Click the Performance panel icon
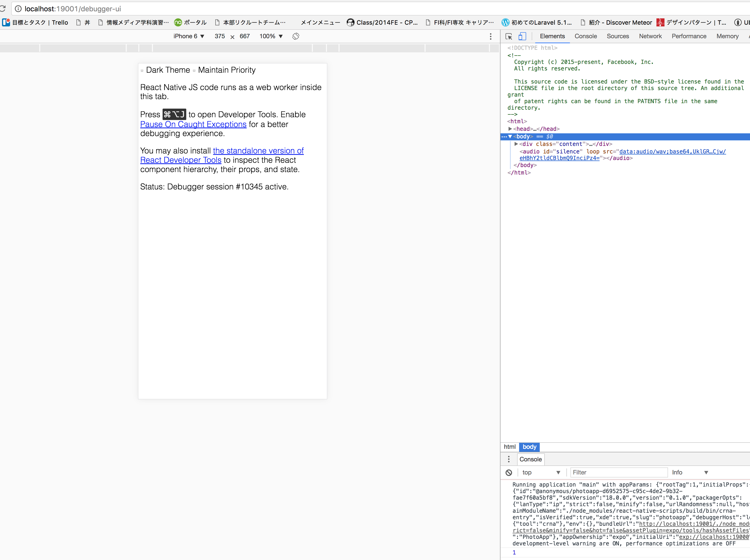 click(x=689, y=36)
